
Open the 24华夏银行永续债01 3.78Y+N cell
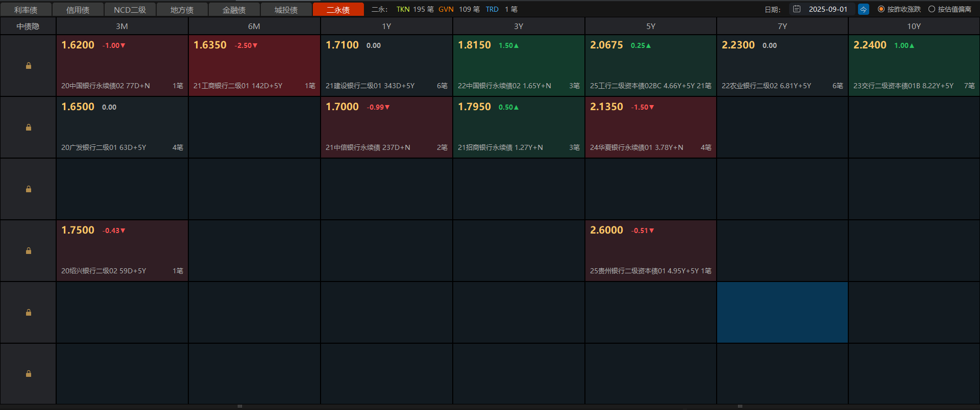[x=651, y=127]
